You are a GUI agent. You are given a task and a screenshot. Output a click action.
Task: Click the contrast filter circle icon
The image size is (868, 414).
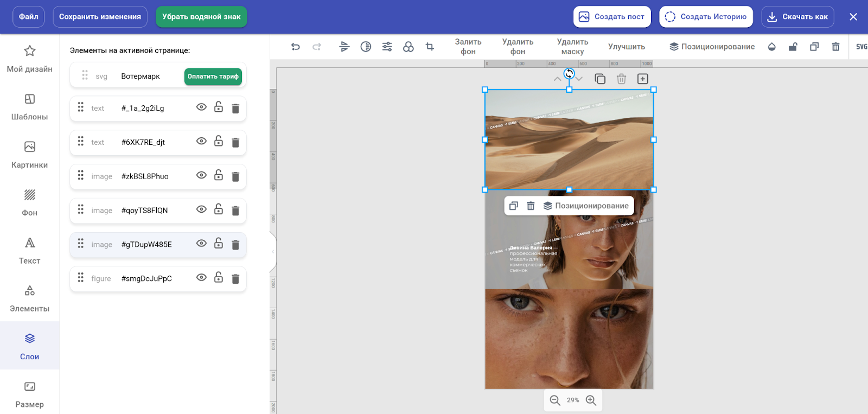(x=366, y=47)
